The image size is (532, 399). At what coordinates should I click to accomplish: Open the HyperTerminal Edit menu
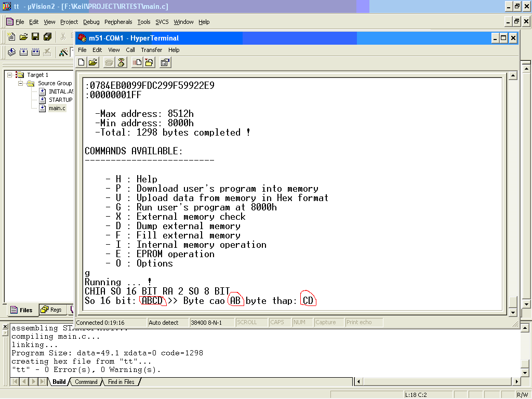tap(97, 50)
